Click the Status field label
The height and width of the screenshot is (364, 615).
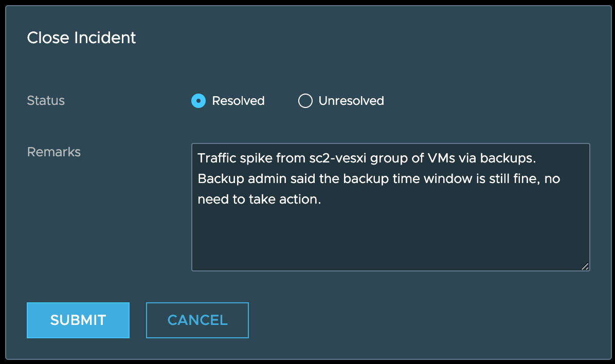[46, 101]
